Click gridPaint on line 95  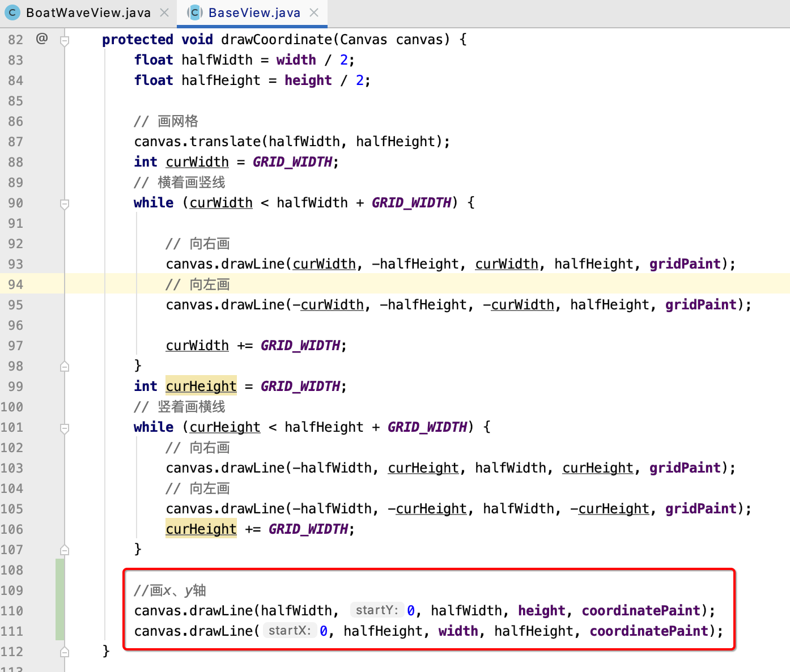tap(700, 305)
